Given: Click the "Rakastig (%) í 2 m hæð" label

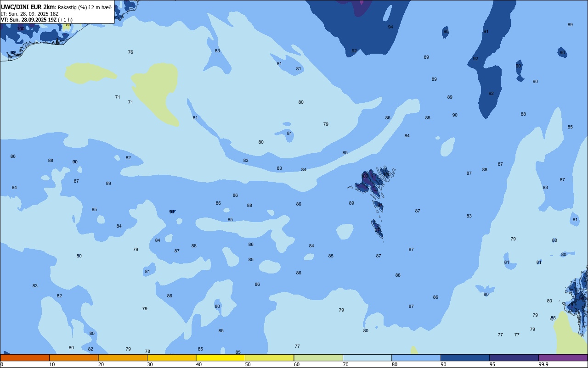Looking at the screenshot, I should [85, 7].
